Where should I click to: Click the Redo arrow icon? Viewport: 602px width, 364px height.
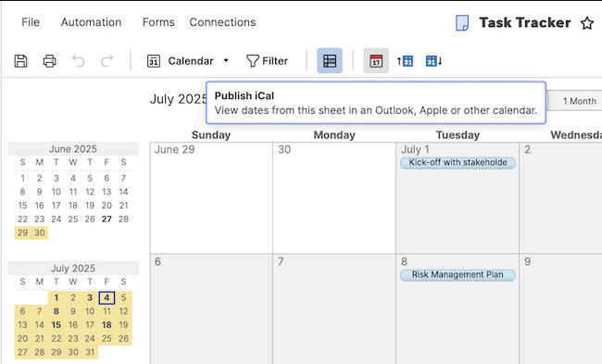pyautogui.click(x=107, y=61)
